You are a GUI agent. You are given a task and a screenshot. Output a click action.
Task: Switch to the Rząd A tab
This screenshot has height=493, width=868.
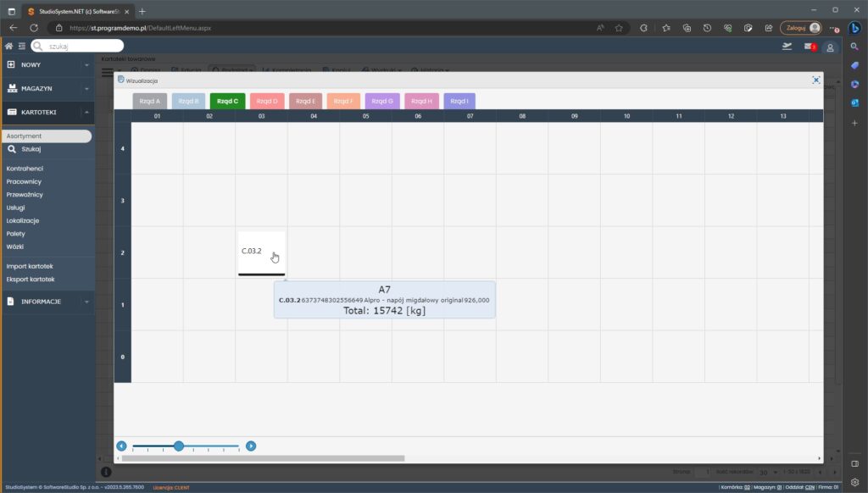click(150, 101)
